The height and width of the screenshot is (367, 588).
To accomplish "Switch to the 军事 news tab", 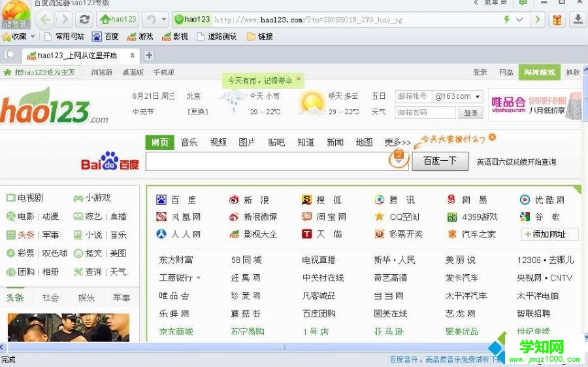I will [122, 298].
